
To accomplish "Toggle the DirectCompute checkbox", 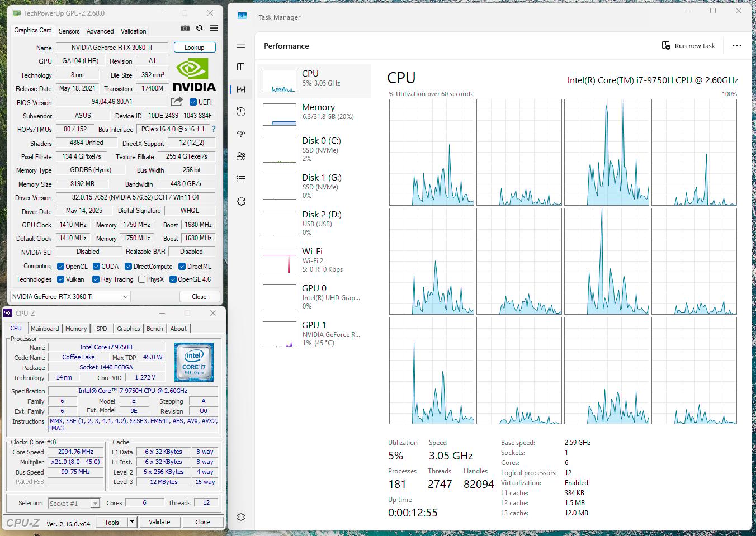I will click(x=128, y=267).
